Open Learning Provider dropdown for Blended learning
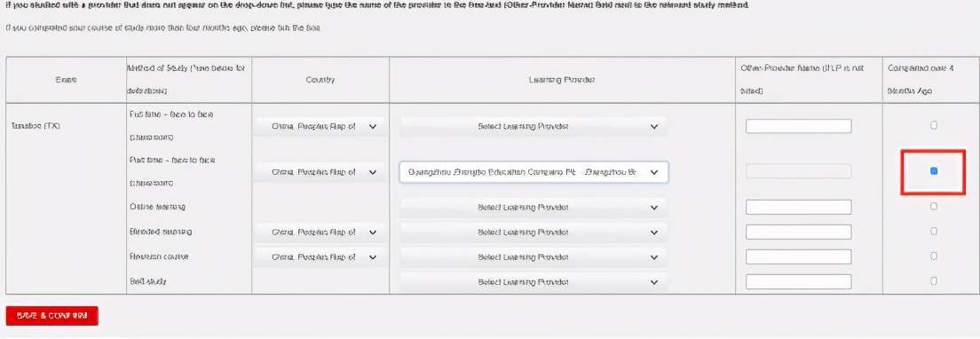980x339 pixels. click(533, 232)
